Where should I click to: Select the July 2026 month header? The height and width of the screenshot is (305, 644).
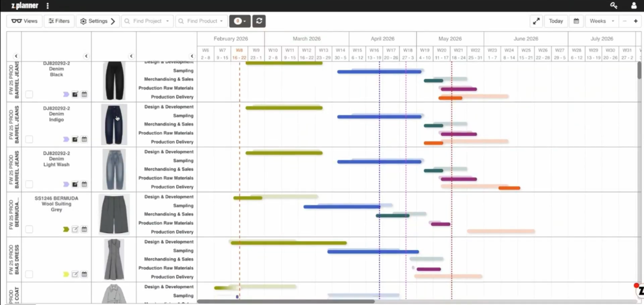click(x=602, y=39)
